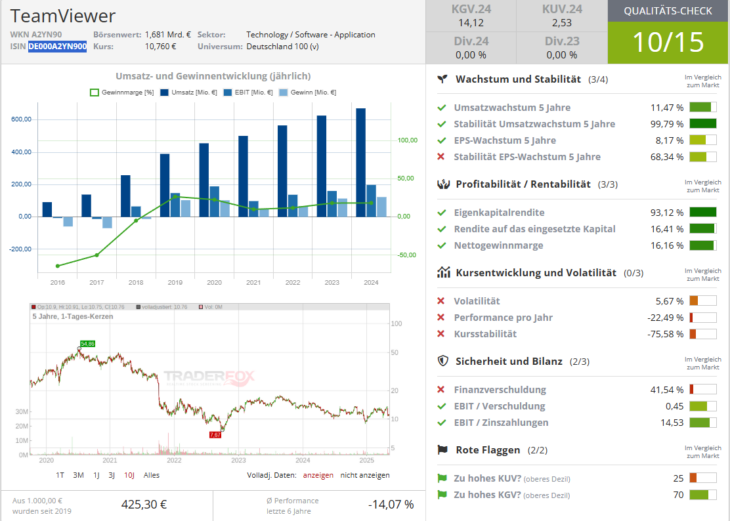The height and width of the screenshot is (521, 730).
Task: Click green check next to EBIT / Verschuldung
Action: point(441,406)
